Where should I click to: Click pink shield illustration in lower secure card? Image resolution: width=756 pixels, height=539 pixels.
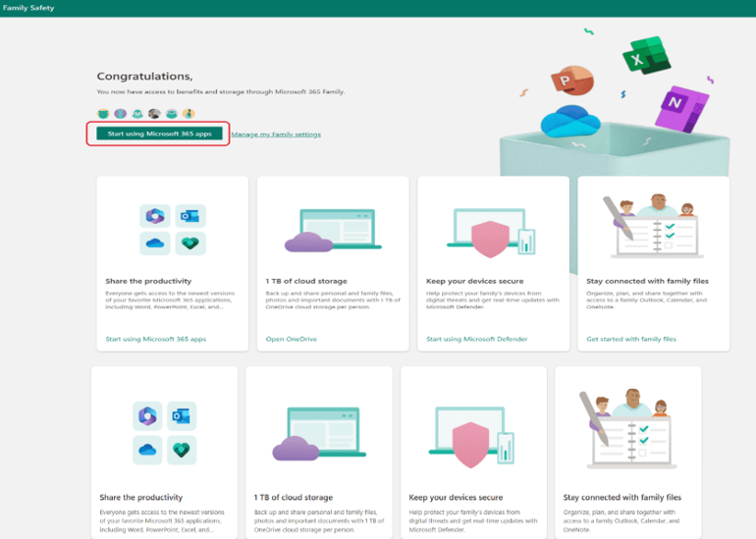(471, 445)
